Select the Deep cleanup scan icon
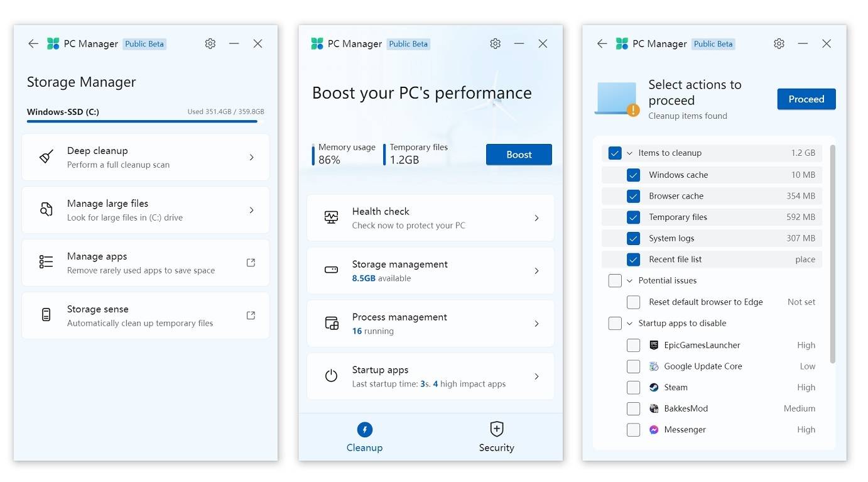This screenshot has width=868, height=482. [46, 157]
